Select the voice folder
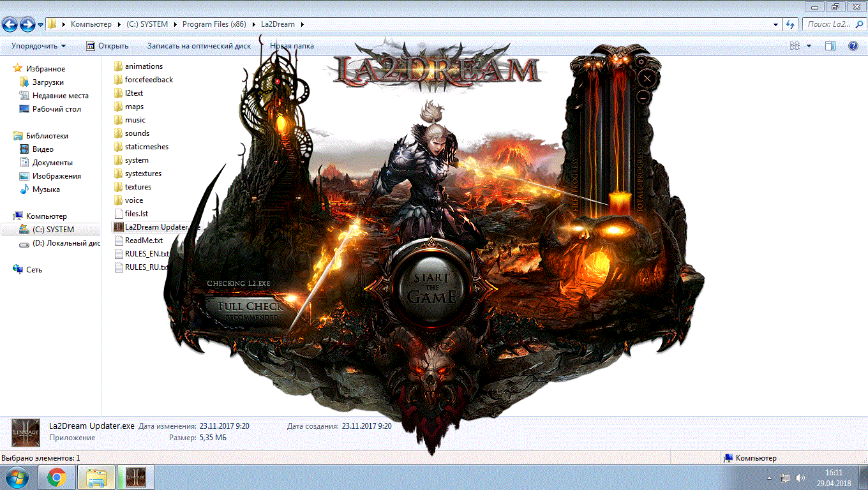Image resolution: width=868 pixels, height=490 pixels. (129, 200)
